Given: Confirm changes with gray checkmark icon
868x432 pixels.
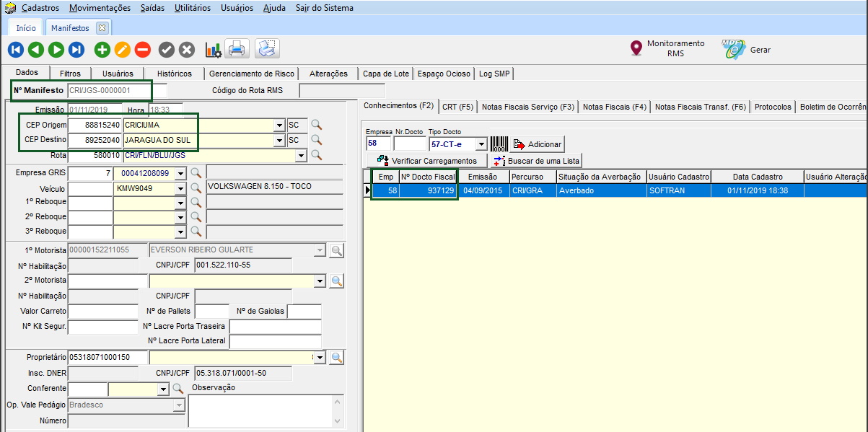Looking at the screenshot, I should (x=167, y=50).
